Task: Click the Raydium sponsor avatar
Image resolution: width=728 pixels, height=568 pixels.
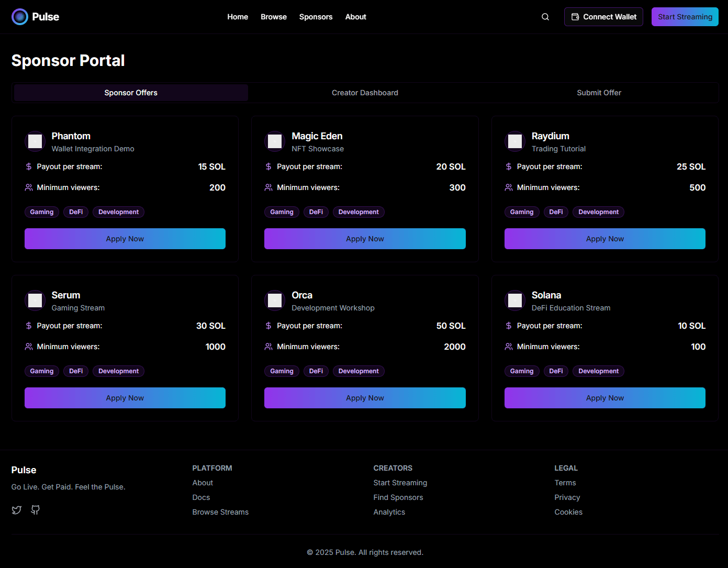Action: 515,141
